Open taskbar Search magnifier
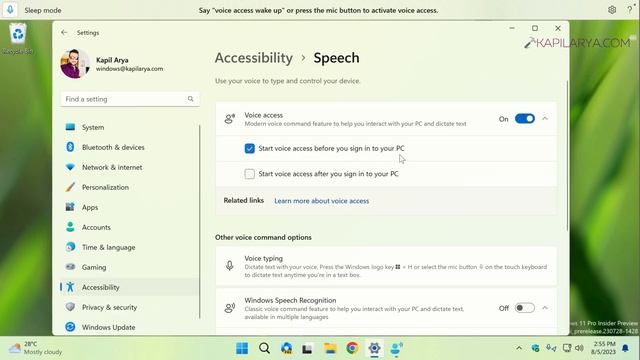 264,348
